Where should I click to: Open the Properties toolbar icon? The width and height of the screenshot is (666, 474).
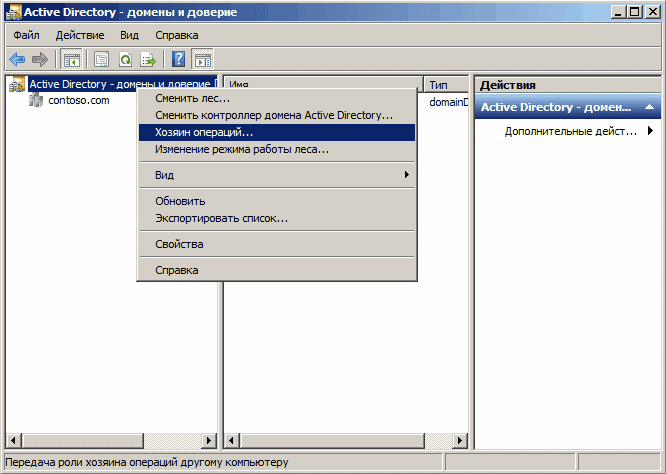[102, 59]
